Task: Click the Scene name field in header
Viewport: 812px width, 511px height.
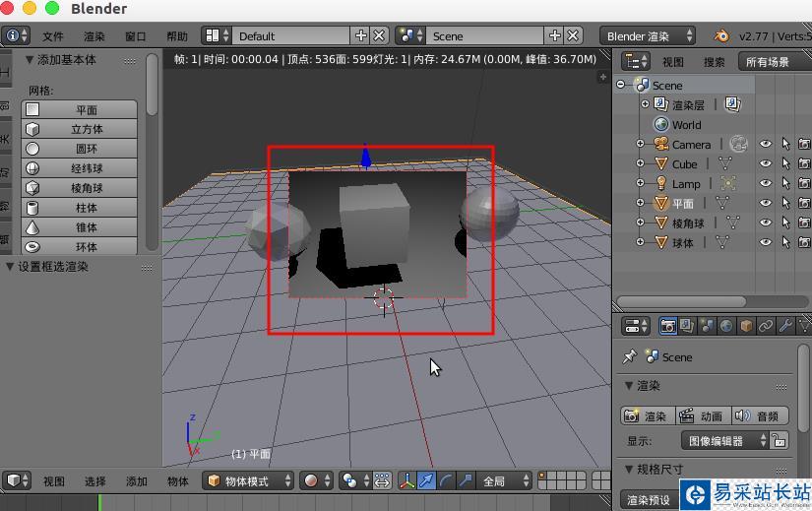Action: [484, 35]
